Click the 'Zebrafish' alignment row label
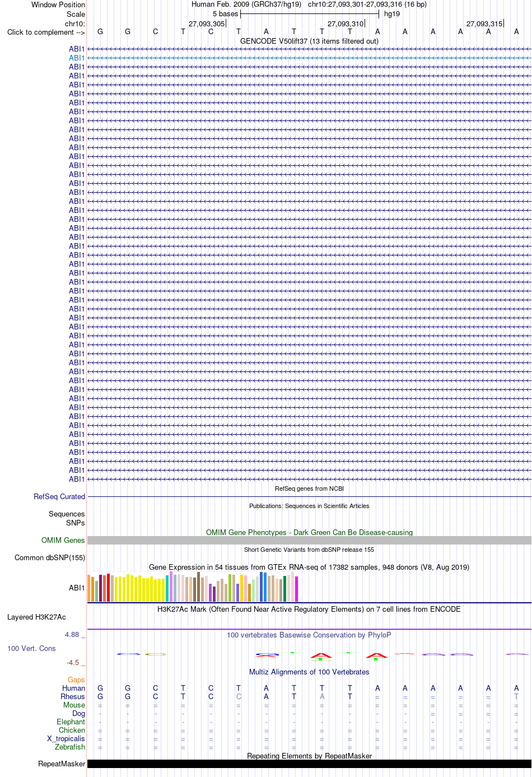The width and height of the screenshot is (532, 777). click(x=70, y=747)
